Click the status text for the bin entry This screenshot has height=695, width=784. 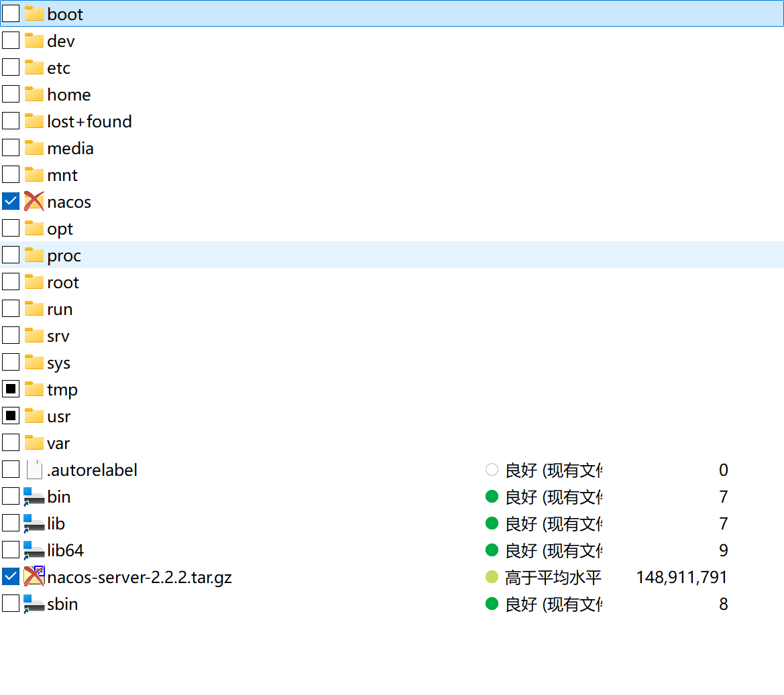point(553,497)
